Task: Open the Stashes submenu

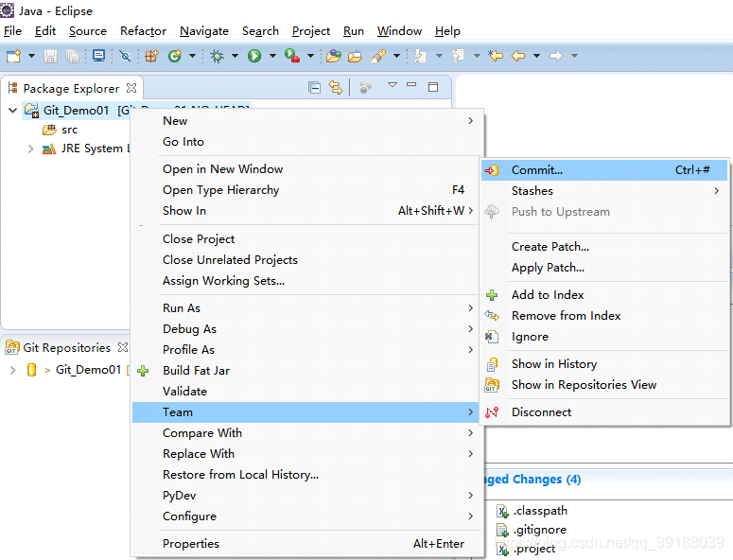Action: click(x=604, y=191)
